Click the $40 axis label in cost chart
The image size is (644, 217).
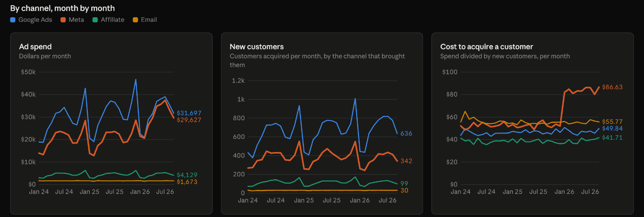click(451, 139)
